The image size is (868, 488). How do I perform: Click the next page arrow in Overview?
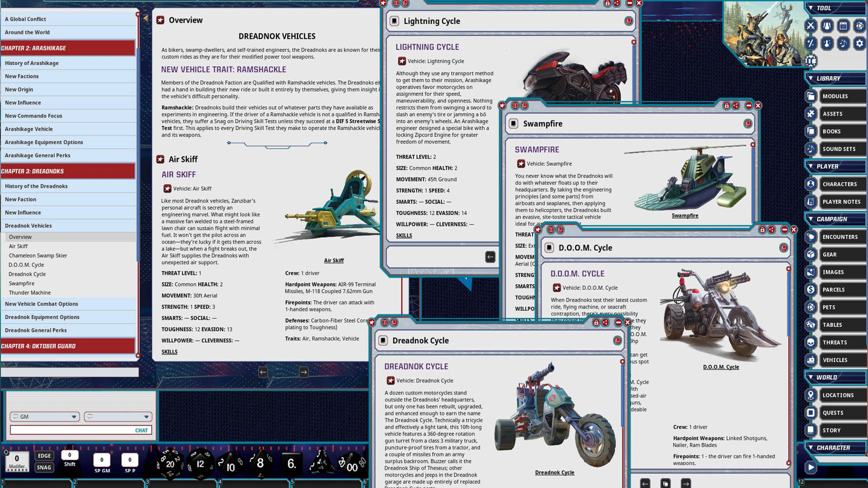click(x=303, y=372)
